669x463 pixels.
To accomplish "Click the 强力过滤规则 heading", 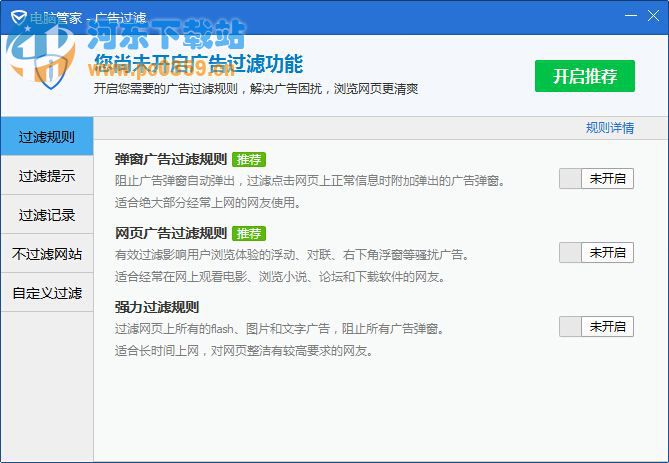I will 157,308.
